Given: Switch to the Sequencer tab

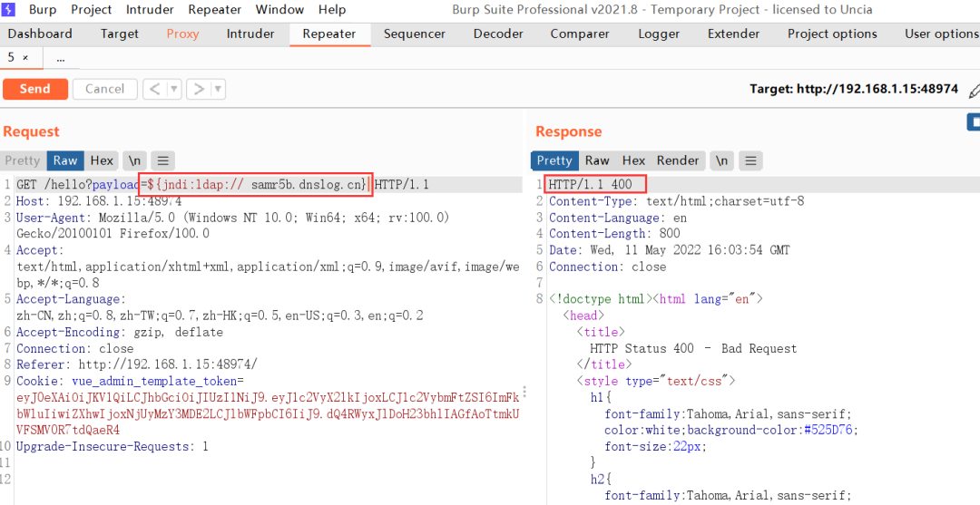Looking at the screenshot, I should (415, 34).
